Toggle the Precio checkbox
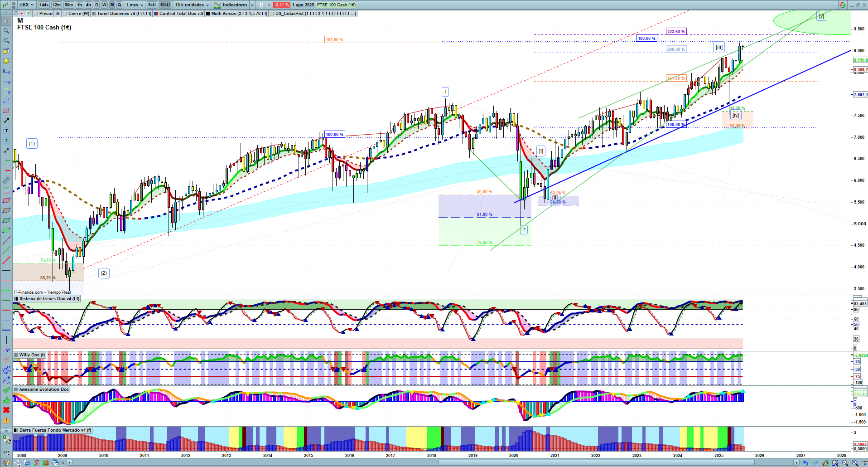Image resolution: width=868 pixels, height=467 pixels. pos(36,14)
